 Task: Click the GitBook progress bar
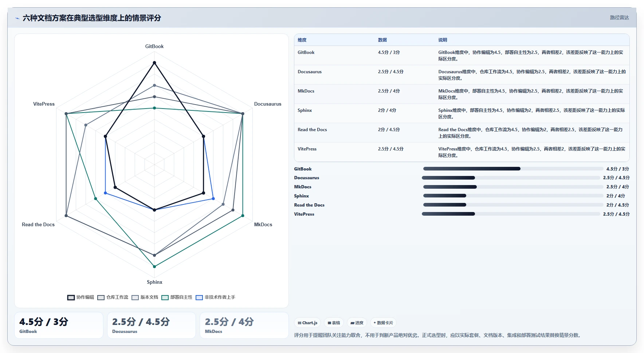point(513,169)
